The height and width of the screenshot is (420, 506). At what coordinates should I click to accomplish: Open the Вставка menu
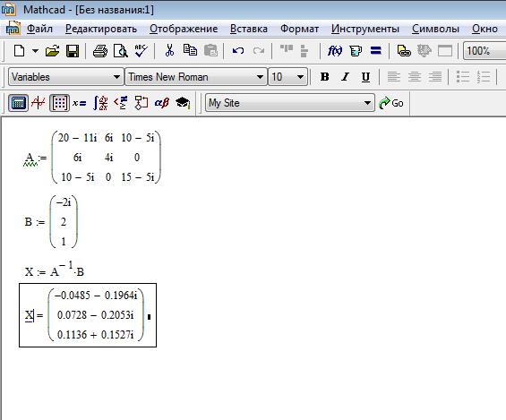[248, 29]
